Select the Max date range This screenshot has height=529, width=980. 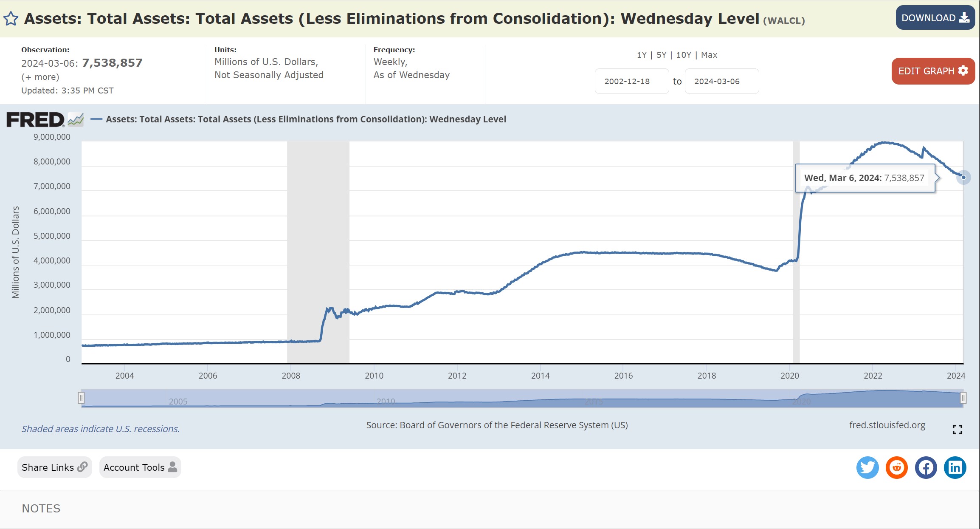709,55
